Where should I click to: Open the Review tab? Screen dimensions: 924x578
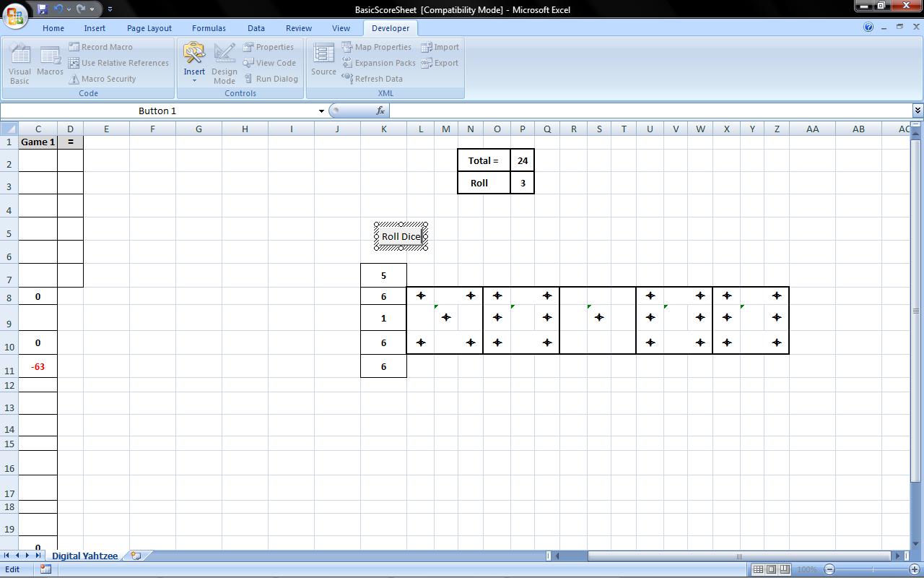299,28
